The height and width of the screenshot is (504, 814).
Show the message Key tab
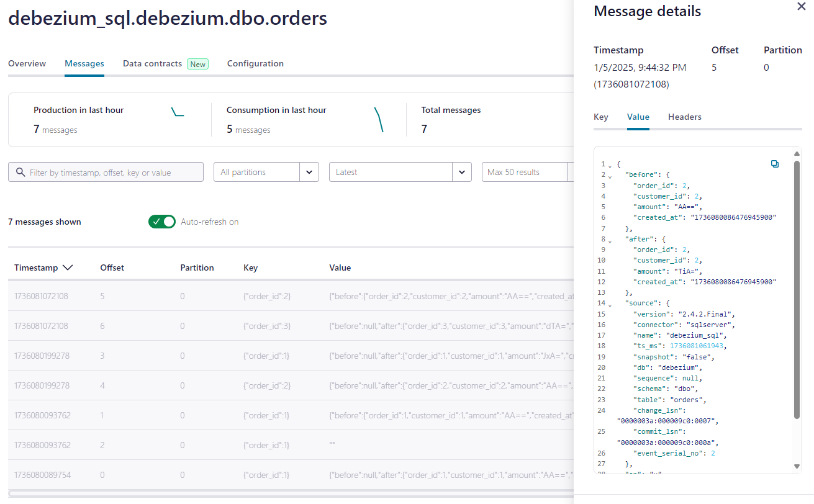tap(600, 117)
